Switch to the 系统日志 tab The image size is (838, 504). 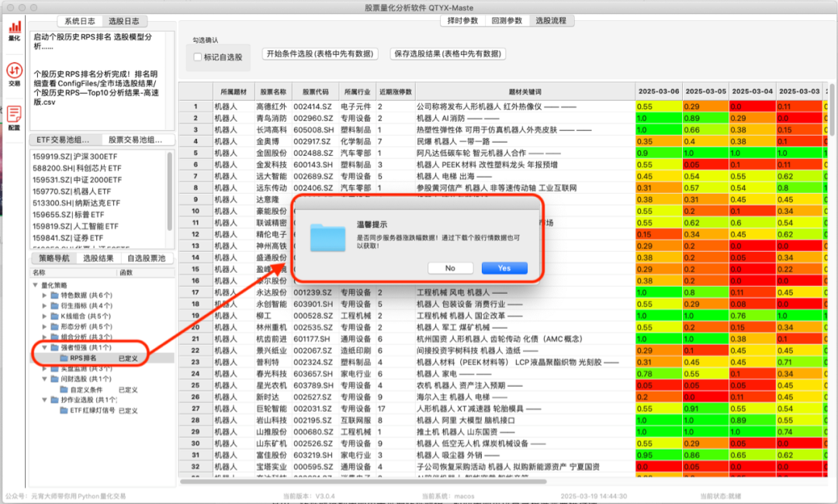[x=80, y=22]
